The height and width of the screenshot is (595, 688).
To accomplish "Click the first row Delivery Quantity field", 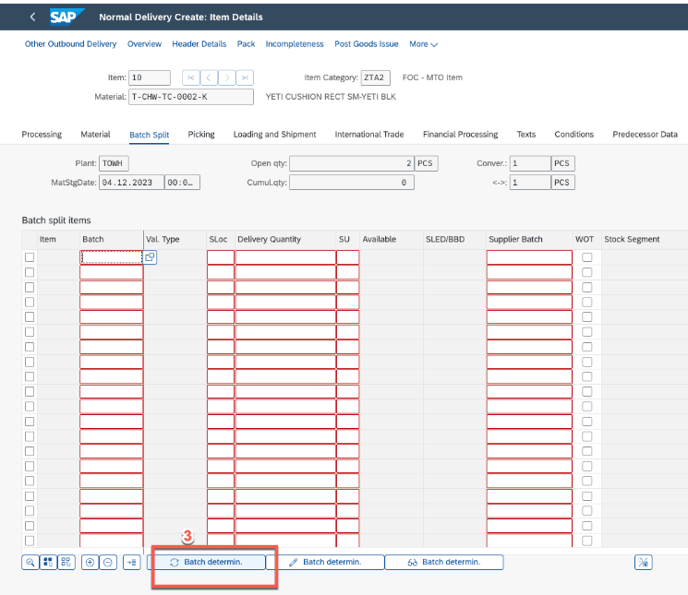I will click(x=284, y=257).
